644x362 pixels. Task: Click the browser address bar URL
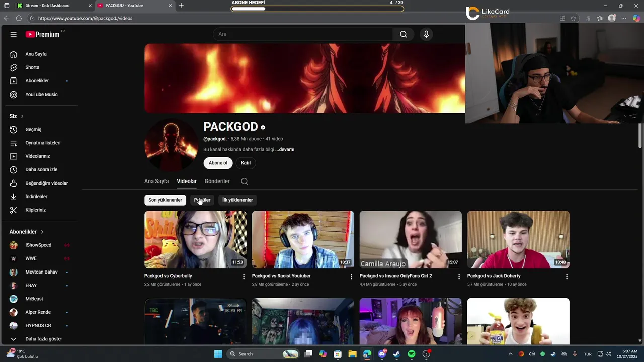[85, 18]
